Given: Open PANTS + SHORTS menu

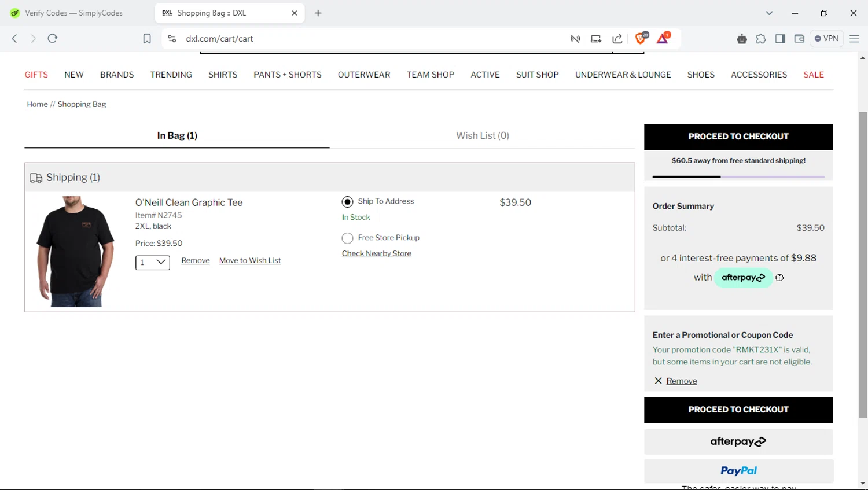Looking at the screenshot, I should (x=288, y=75).
